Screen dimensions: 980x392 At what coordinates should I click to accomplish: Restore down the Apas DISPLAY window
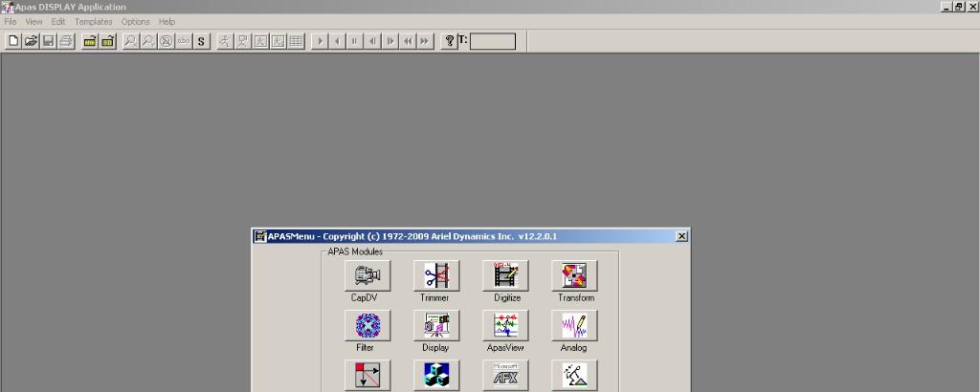[959, 7]
